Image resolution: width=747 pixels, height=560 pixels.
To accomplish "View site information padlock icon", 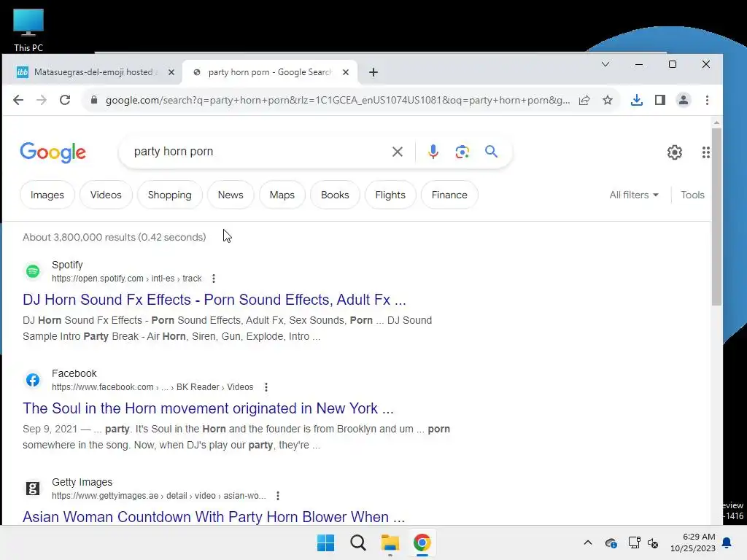I will click(x=94, y=100).
